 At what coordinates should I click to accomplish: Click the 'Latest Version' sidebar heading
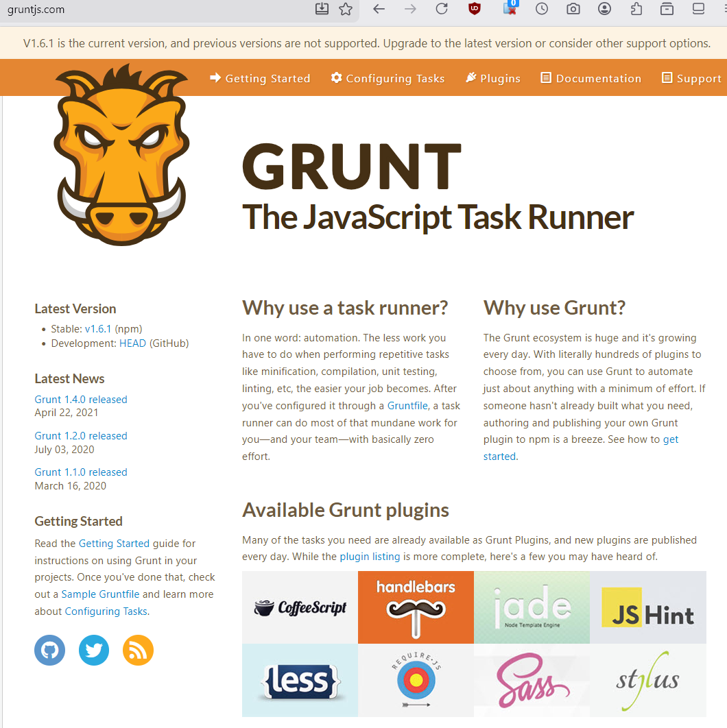pyautogui.click(x=75, y=308)
